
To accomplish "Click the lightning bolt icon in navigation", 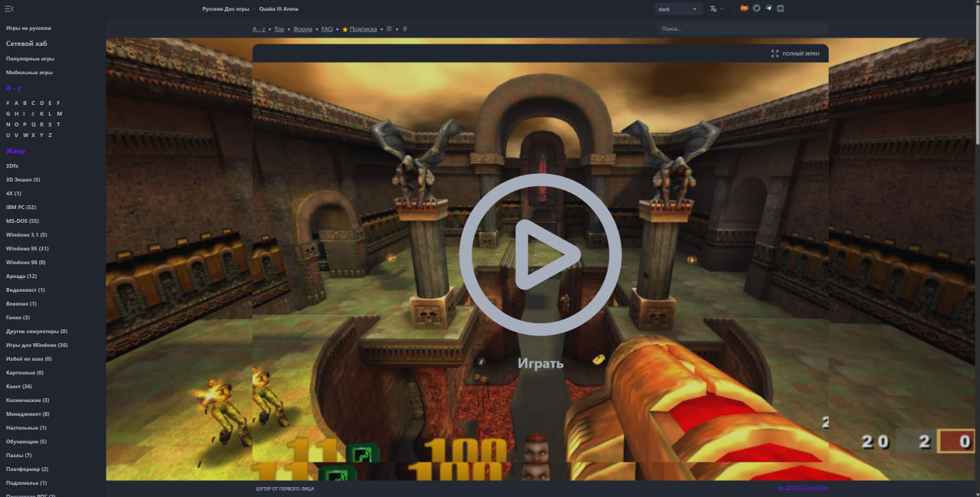I will point(405,29).
